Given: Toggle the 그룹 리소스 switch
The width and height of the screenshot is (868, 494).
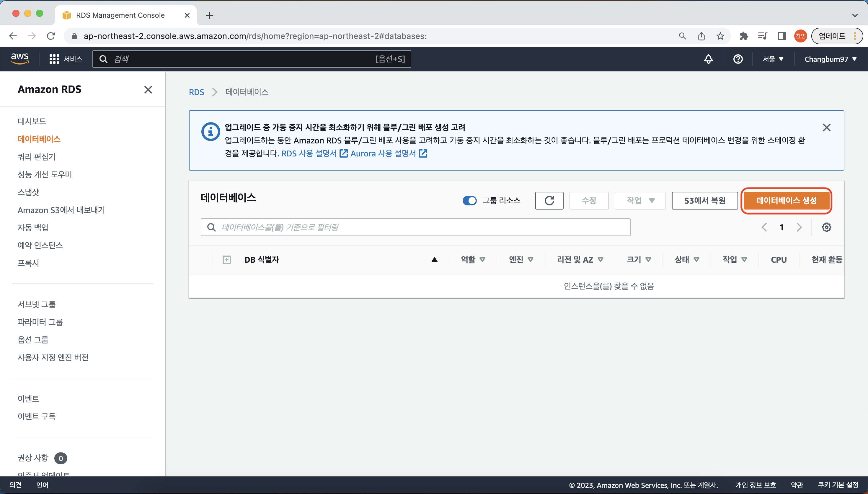Looking at the screenshot, I should tap(470, 200).
